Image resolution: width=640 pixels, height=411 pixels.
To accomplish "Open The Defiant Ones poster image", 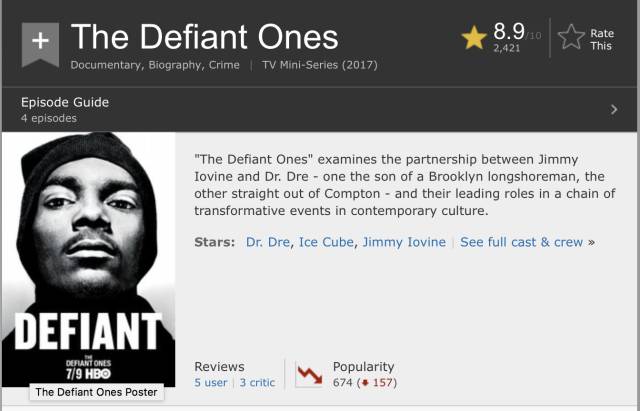I will click(x=89, y=260).
